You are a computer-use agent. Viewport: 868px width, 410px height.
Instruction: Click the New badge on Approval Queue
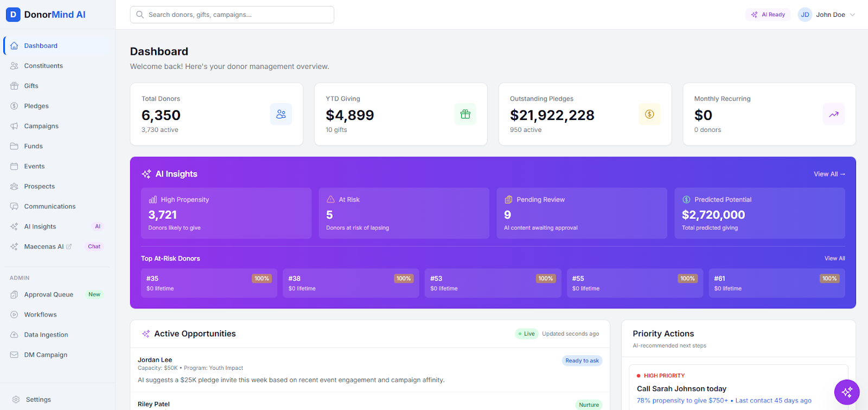(x=94, y=294)
